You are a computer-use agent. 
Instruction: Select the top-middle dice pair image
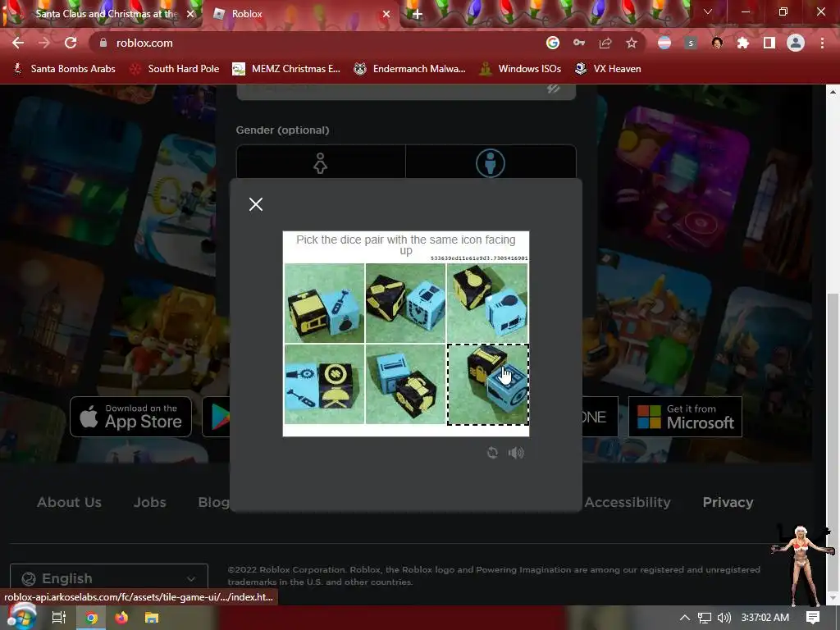tap(405, 304)
